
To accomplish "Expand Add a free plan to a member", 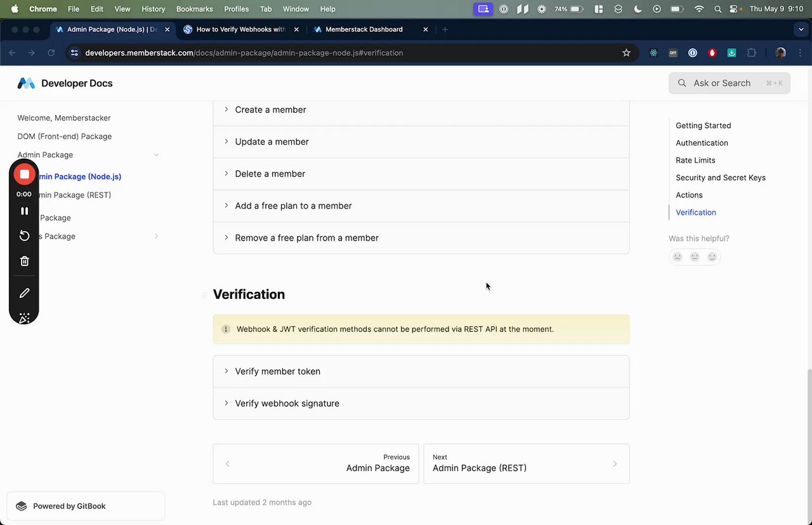I will (x=421, y=206).
